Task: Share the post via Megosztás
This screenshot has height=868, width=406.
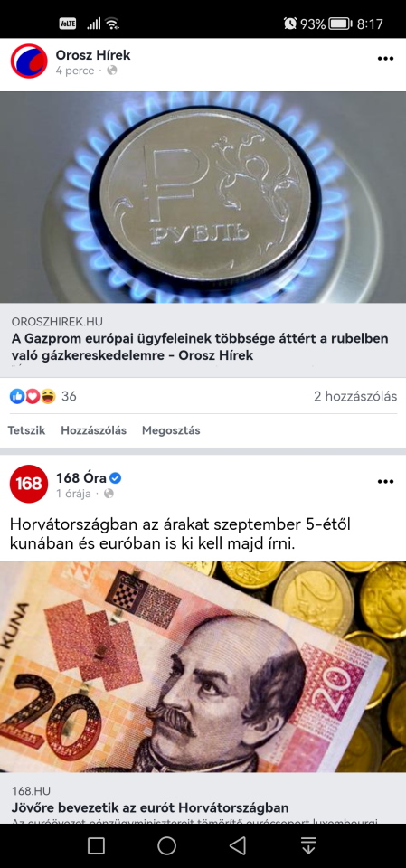Action: 171,430
